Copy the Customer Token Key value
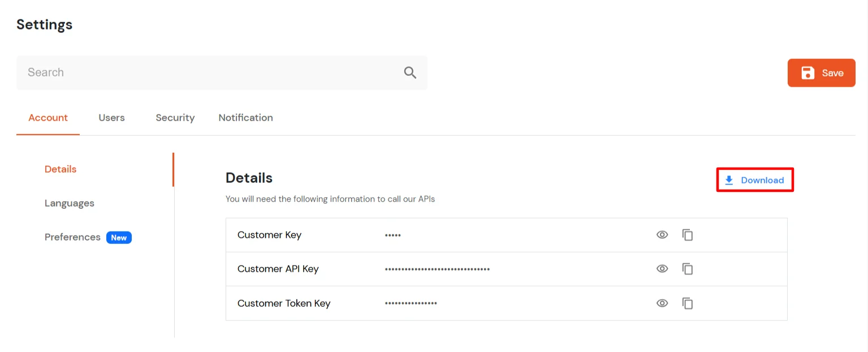This screenshot has width=868, height=352. coord(688,303)
